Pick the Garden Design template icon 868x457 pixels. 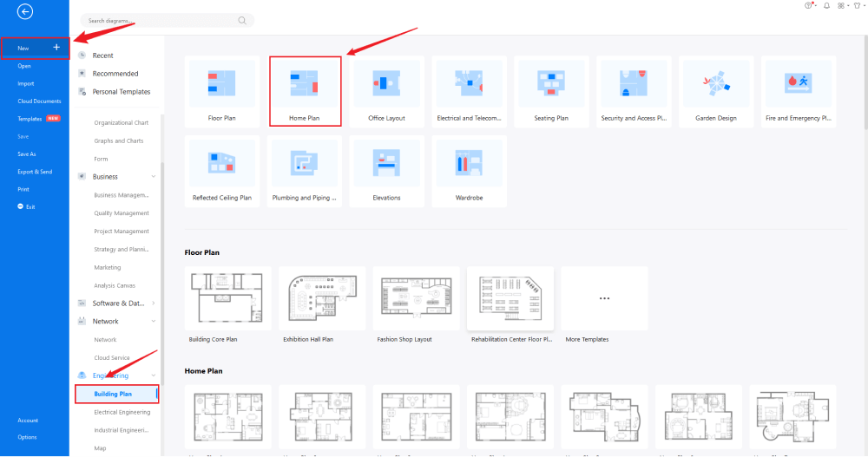click(716, 83)
